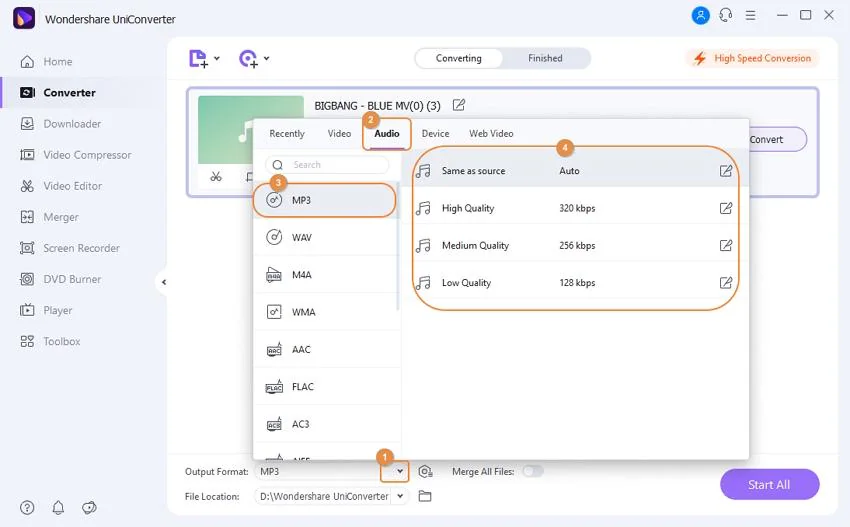Select the Audio format tab

click(387, 133)
